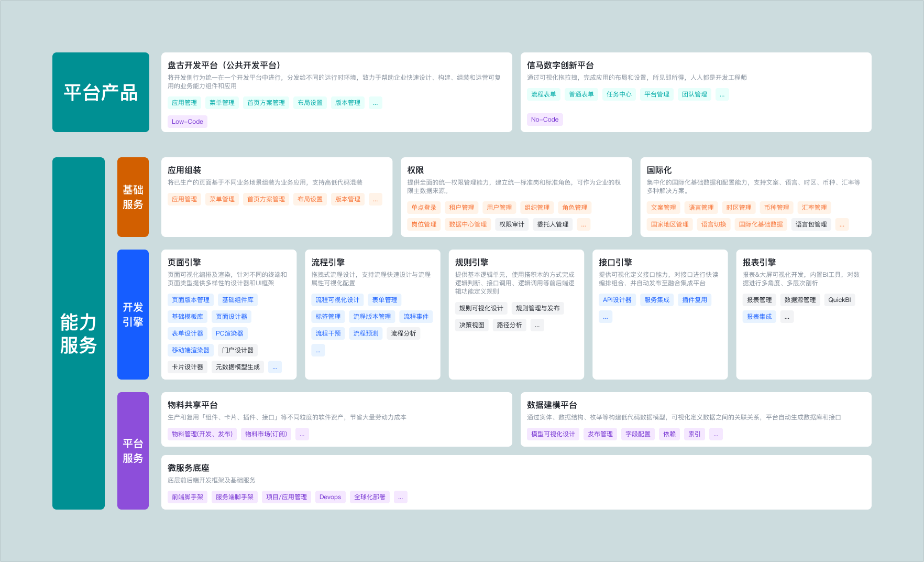
Task: Select the blue 开发引擎 category block
Action: coord(133,315)
